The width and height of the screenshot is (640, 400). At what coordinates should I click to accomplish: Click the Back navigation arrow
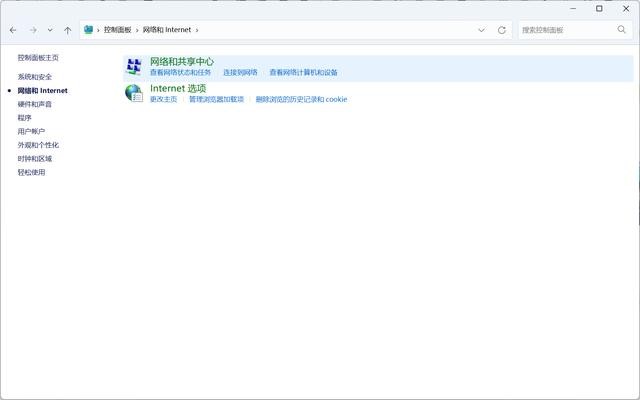tap(13, 30)
